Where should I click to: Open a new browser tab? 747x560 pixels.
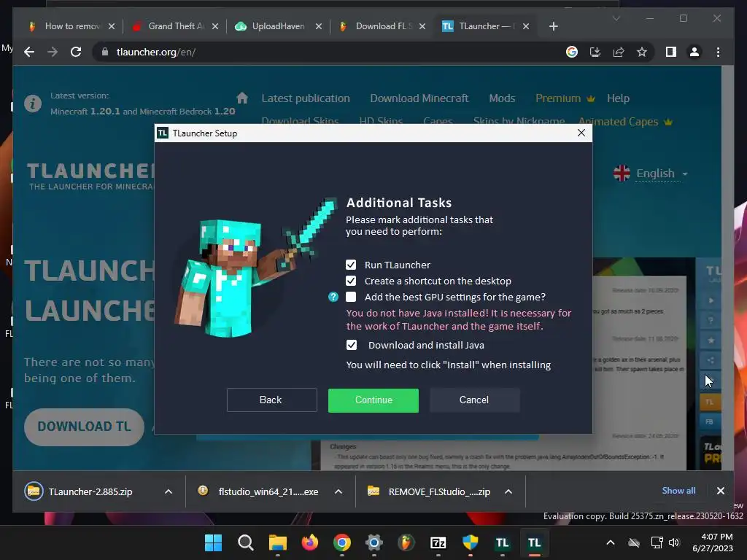(553, 26)
